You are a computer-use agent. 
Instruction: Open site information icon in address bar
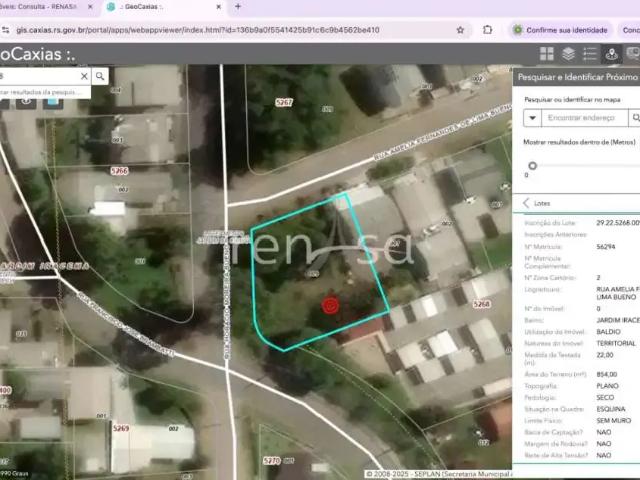point(5,30)
